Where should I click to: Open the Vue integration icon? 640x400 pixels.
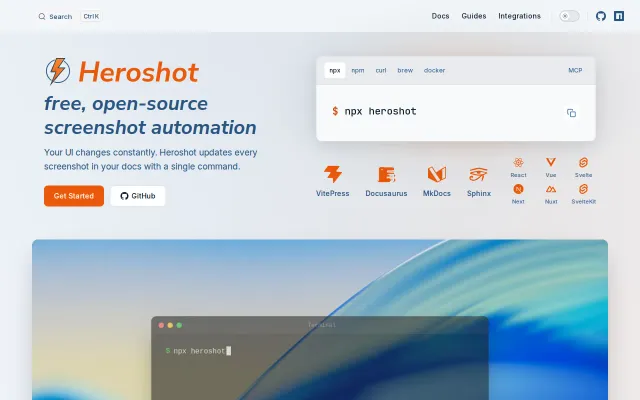tap(551, 162)
